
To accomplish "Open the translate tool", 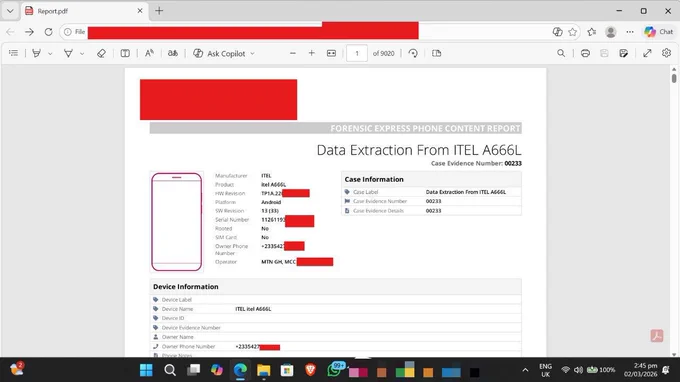I will (173, 53).
